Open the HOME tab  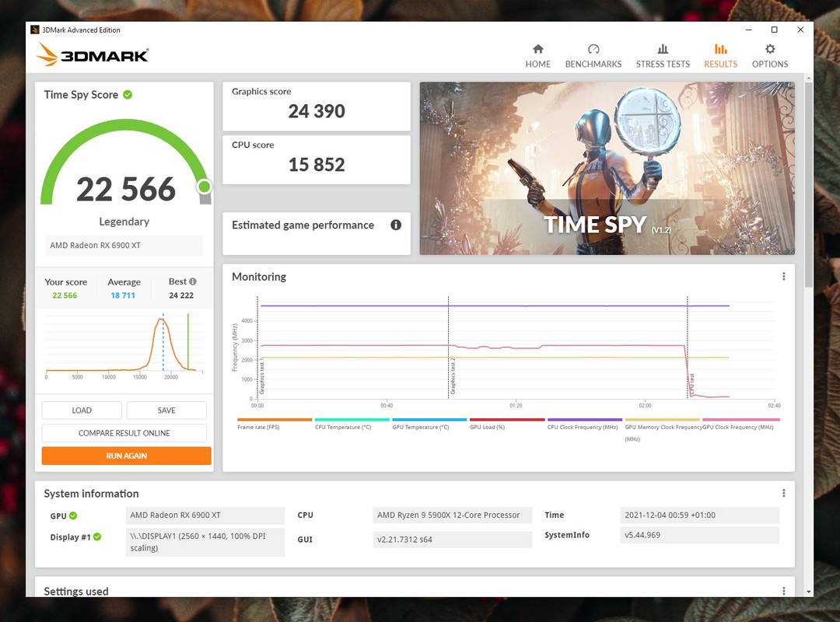point(538,56)
